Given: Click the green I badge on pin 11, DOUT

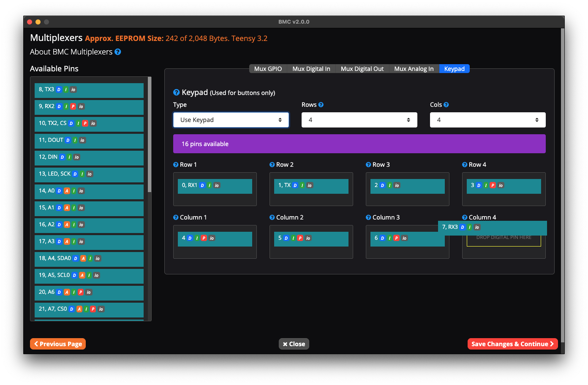Looking at the screenshot, I should coord(75,140).
